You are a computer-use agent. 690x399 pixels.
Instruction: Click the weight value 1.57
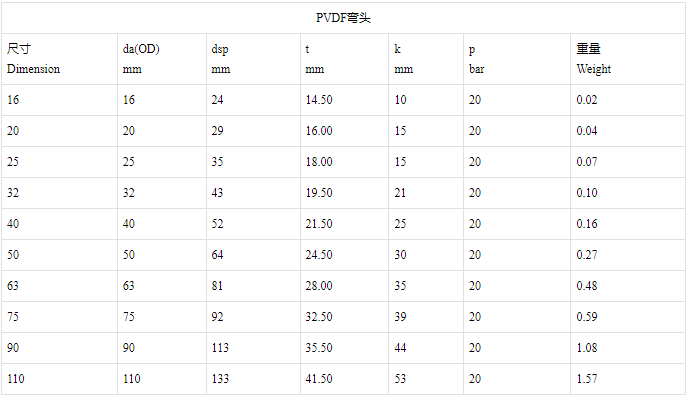[587, 379]
